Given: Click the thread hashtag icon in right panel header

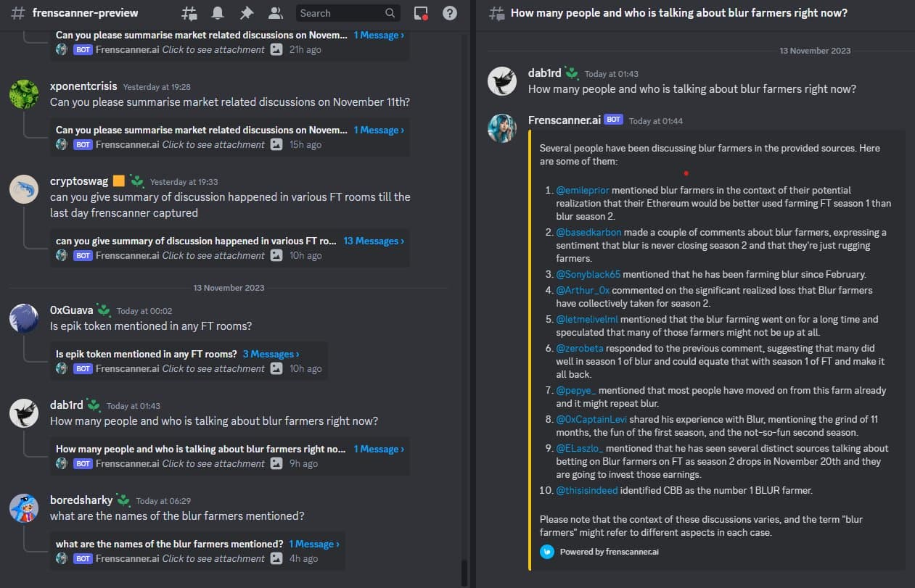Looking at the screenshot, I should tap(497, 13).
